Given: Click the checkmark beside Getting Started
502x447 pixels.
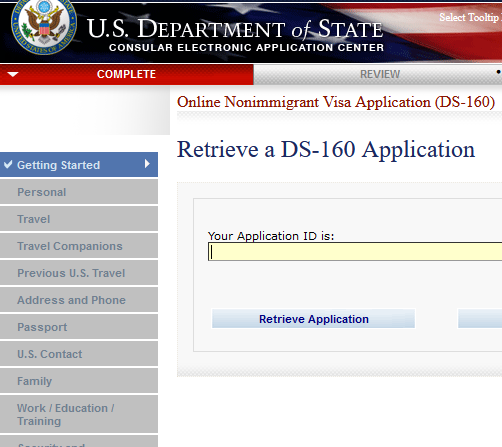Looking at the screenshot, I should [8, 164].
